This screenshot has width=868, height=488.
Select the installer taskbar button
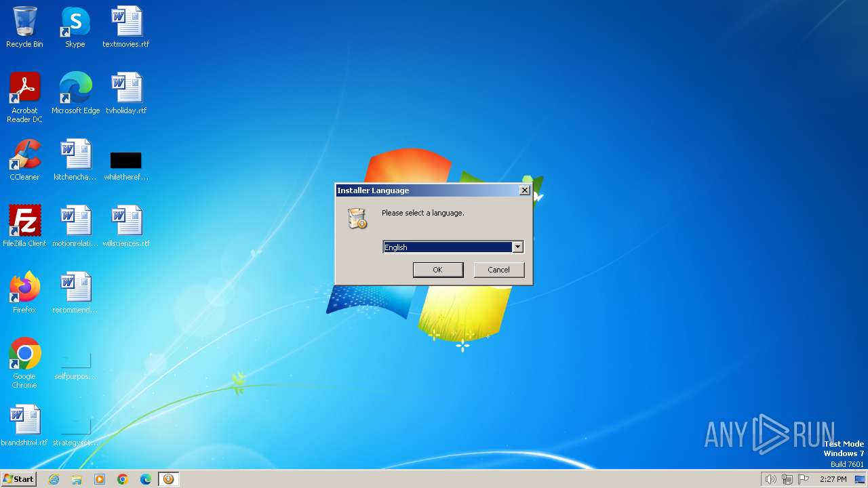click(168, 479)
